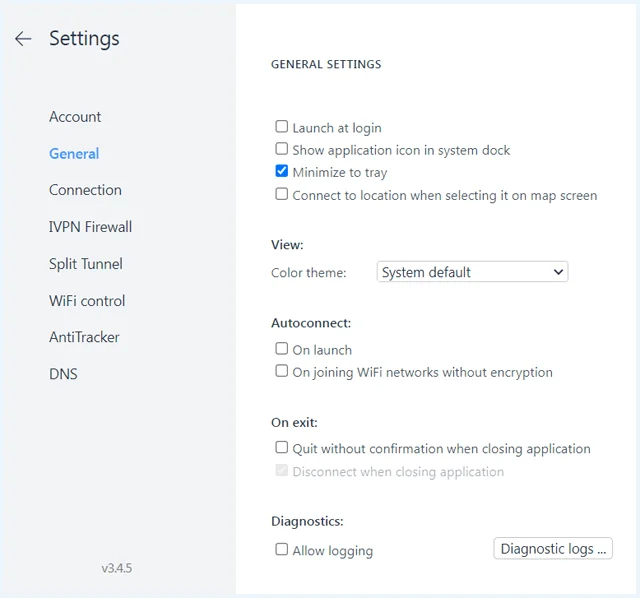Viewport: 640px width, 598px height.
Task: Check Show application icon in system dock
Action: click(x=282, y=149)
